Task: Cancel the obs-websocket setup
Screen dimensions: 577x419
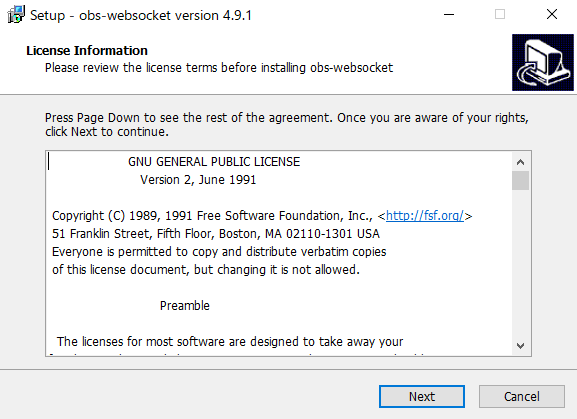Action: [x=522, y=397]
